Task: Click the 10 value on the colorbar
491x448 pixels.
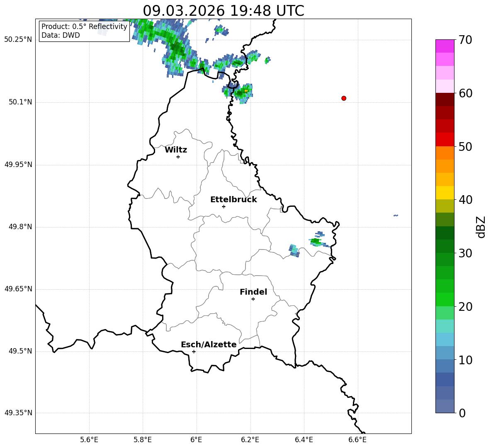Action: pos(465,360)
